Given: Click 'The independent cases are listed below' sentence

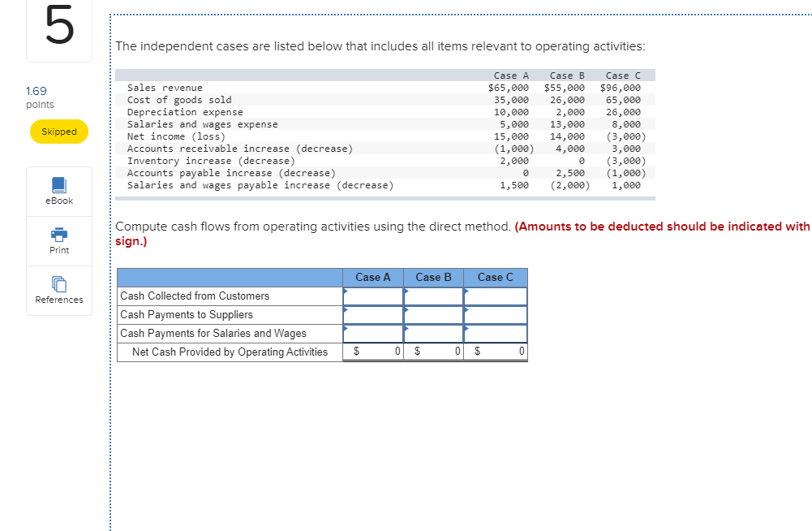Looking at the screenshot, I should (x=380, y=46).
